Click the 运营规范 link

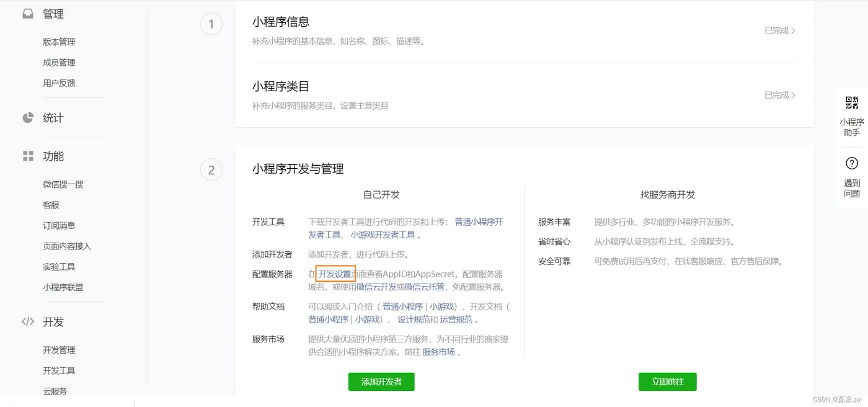[x=456, y=320]
